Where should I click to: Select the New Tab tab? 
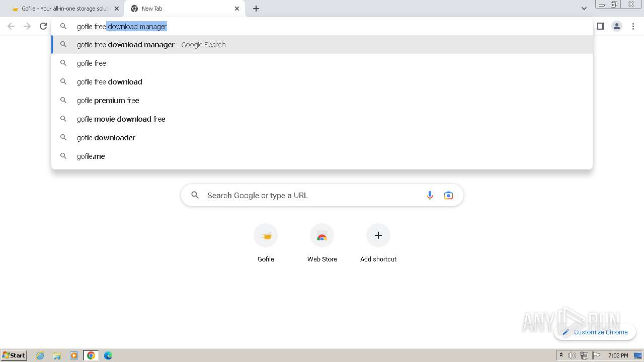pyautogui.click(x=185, y=9)
